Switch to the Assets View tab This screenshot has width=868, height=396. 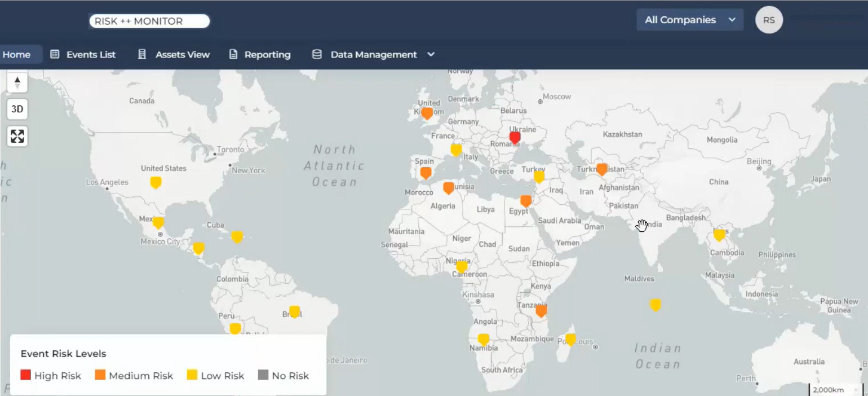[174, 55]
